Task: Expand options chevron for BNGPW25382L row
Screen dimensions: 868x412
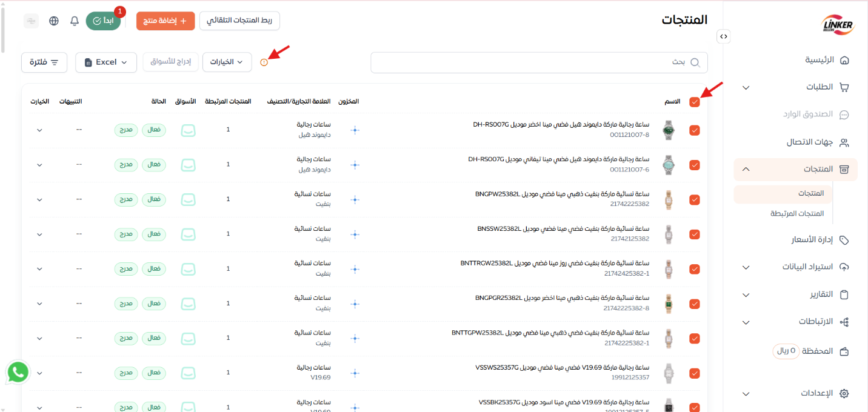Action: pyautogui.click(x=40, y=200)
